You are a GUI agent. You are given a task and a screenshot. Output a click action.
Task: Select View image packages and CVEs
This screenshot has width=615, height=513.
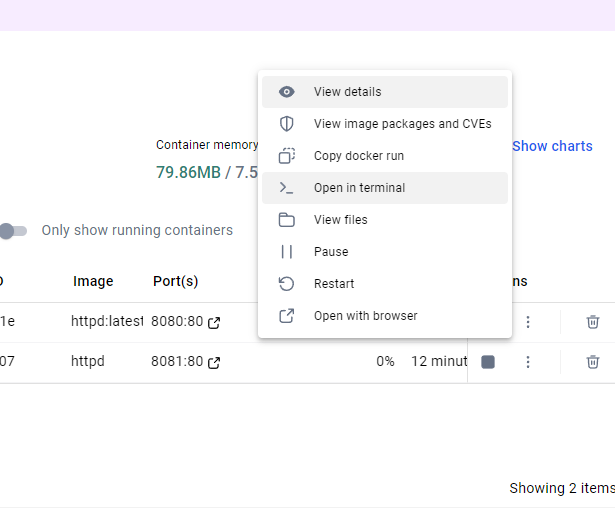pyautogui.click(x=402, y=124)
